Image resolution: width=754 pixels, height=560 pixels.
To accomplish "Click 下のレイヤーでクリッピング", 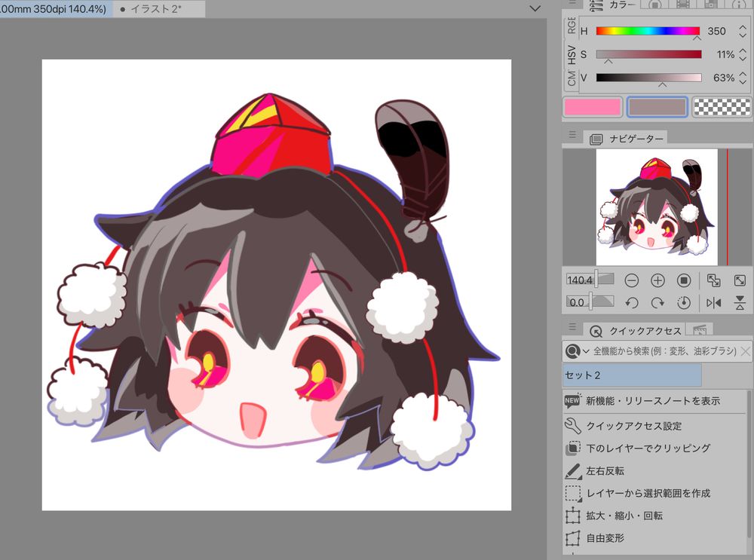I will pyautogui.click(x=648, y=448).
